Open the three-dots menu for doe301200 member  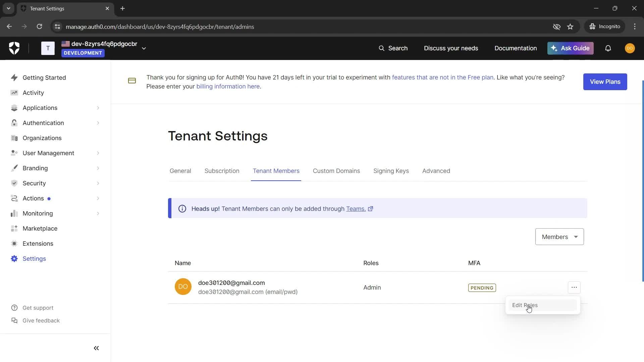(x=574, y=287)
